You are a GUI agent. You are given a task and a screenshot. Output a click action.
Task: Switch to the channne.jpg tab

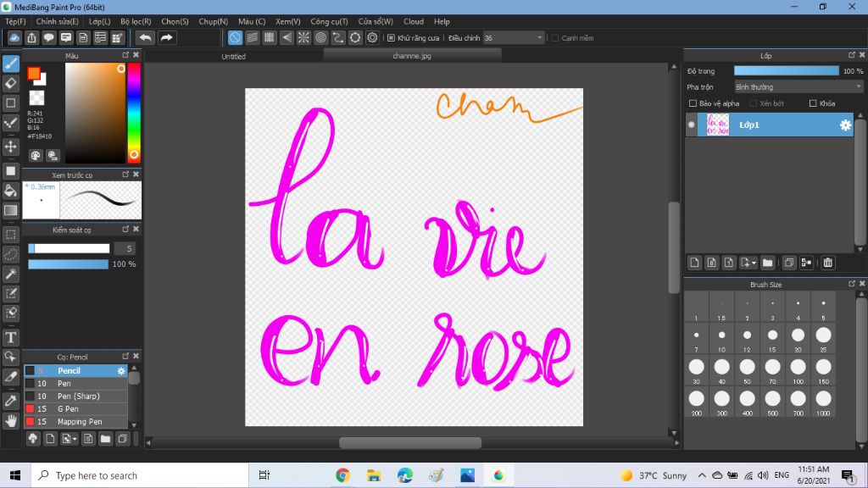(412, 55)
